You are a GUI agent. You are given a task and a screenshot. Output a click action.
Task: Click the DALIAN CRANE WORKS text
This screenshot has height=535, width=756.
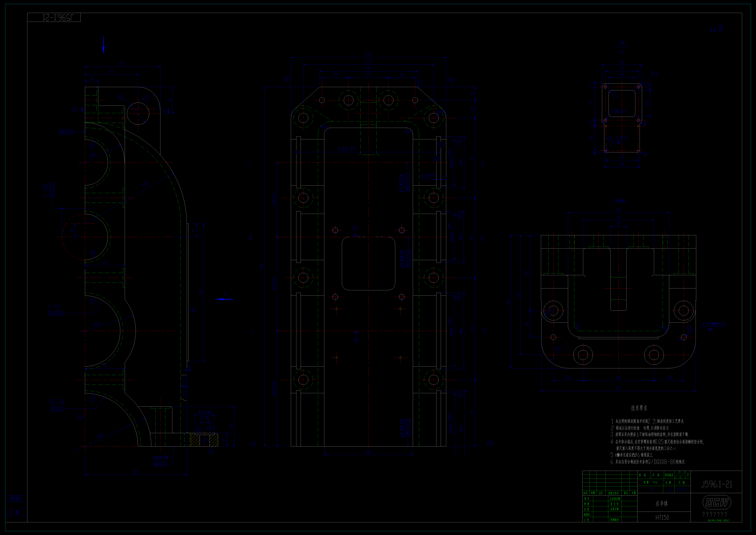(718, 521)
